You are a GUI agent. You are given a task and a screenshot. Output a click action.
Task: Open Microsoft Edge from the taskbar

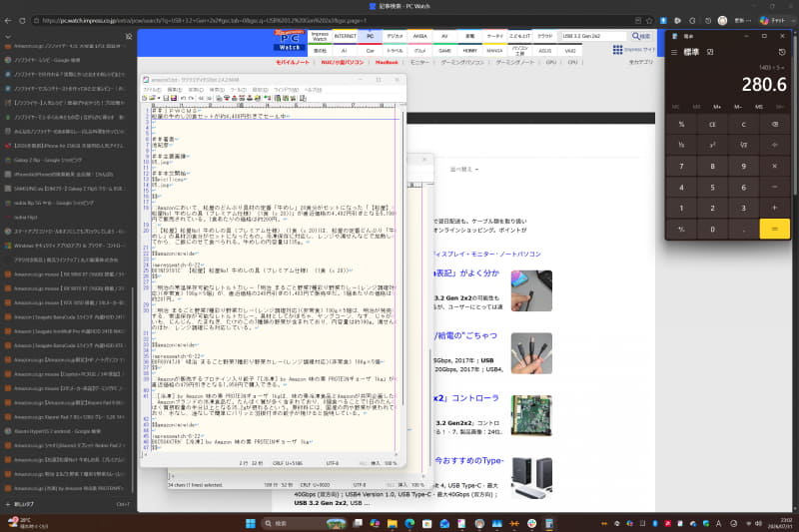pos(409,523)
